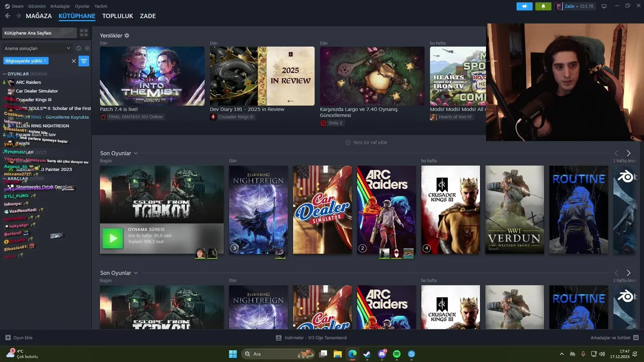
Task: Open Microsoft Edge from the taskbar
Action: click(353, 354)
